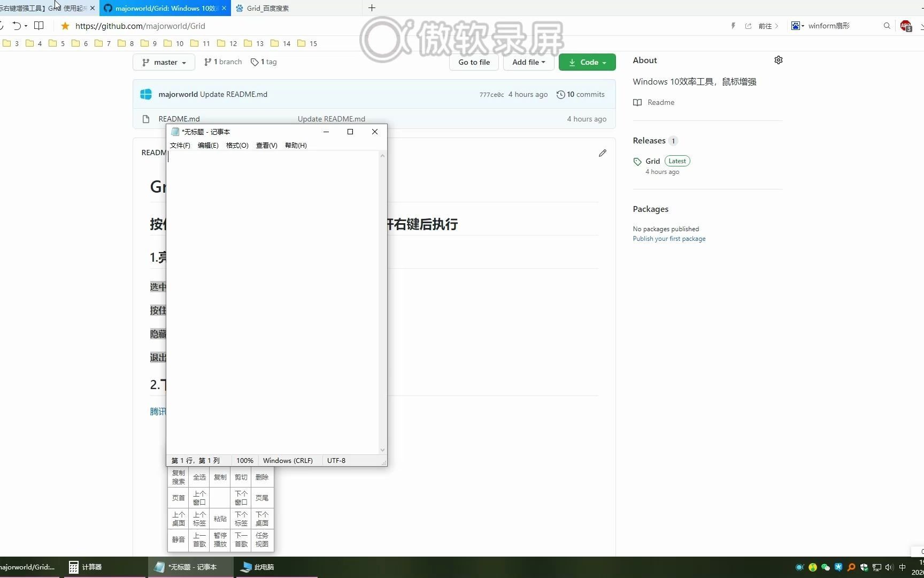Open the Publish your first package link
Image resolution: width=924 pixels, height=578 pixels.
point(669,239)
